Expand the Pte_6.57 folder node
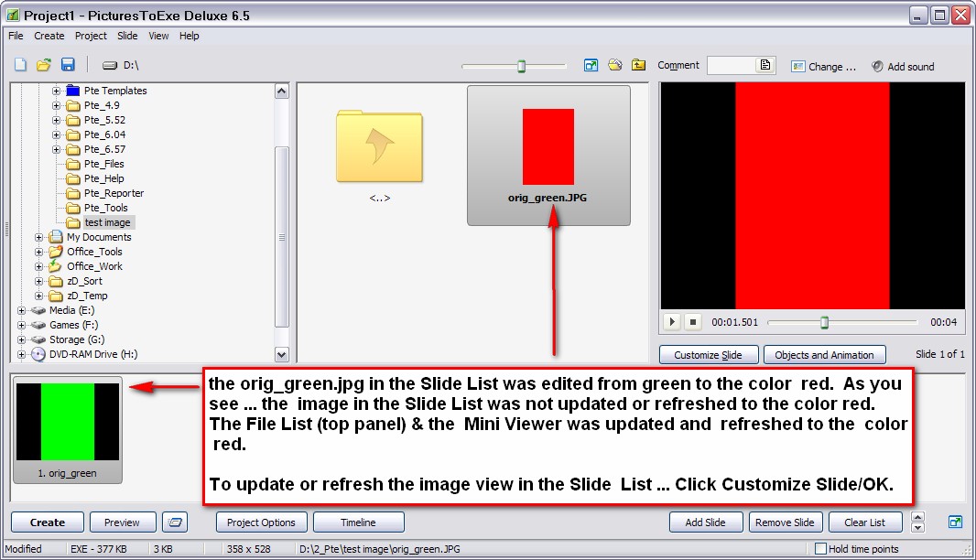Viewport: 976px width, 560px height. 57,149
